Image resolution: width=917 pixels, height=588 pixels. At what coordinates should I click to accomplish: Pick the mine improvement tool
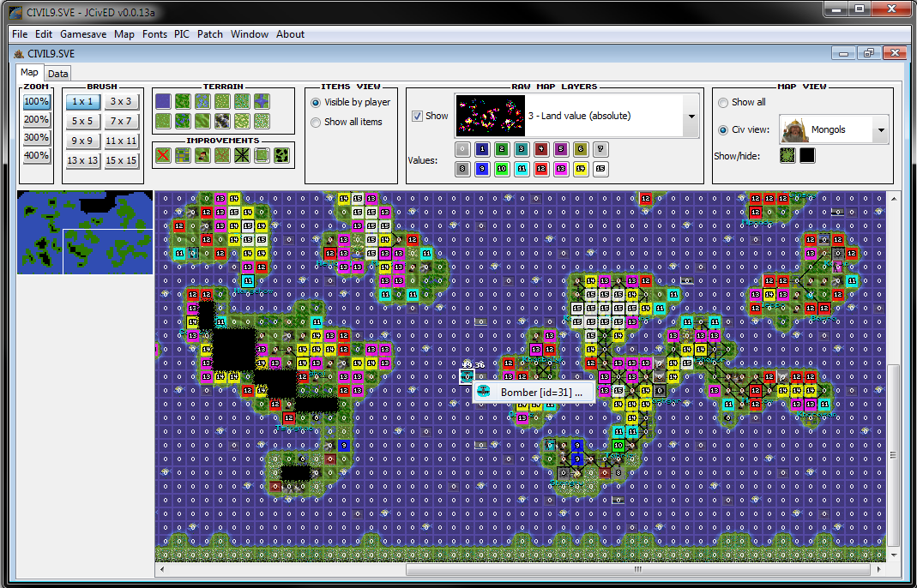203,155
